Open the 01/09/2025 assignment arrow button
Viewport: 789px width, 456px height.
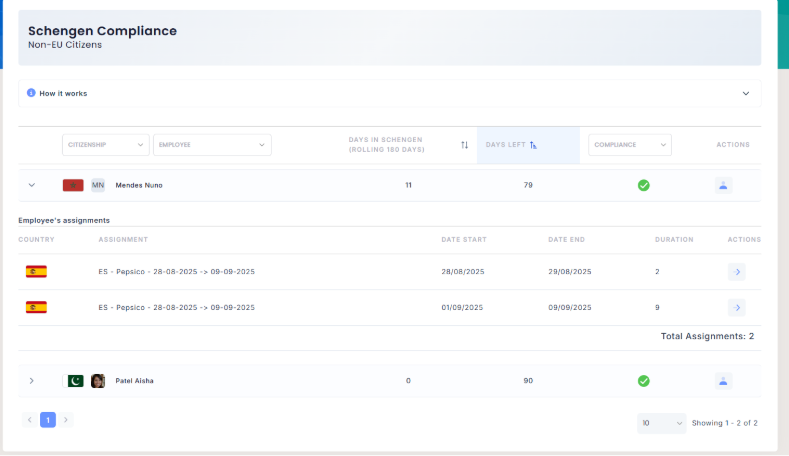coord(737,307)
